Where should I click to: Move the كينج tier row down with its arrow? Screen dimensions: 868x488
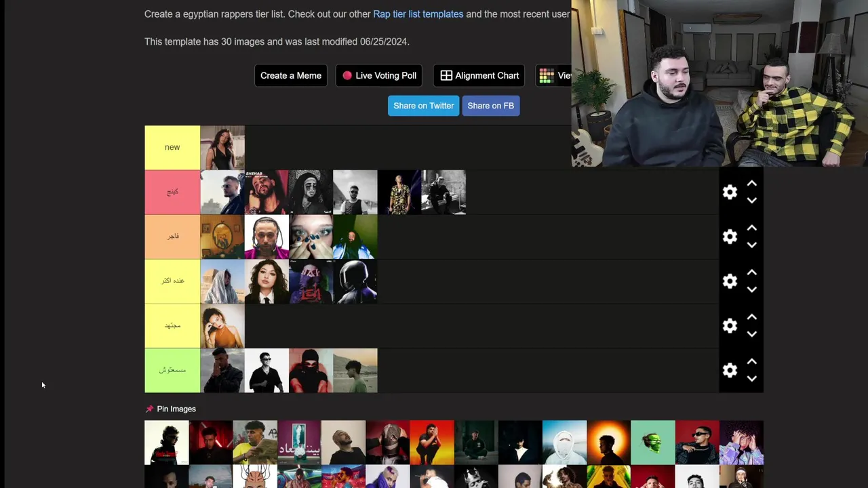coord(751,201)
